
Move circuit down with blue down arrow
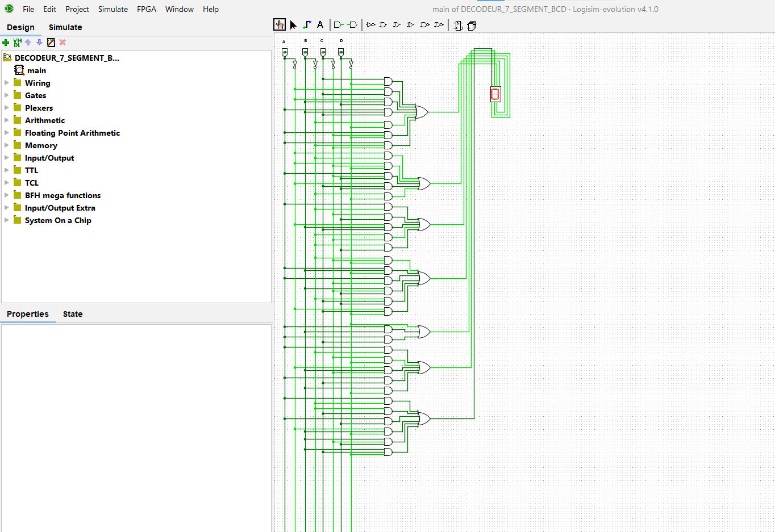(x=39, y=43)
